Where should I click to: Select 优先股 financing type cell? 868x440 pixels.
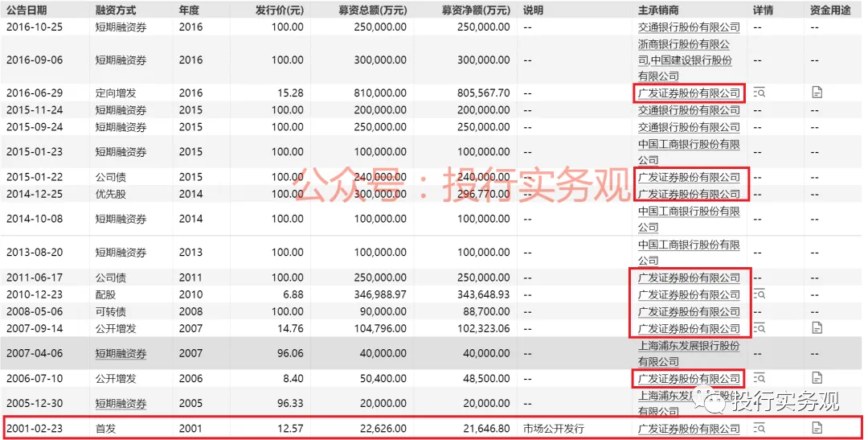point(111,194)
